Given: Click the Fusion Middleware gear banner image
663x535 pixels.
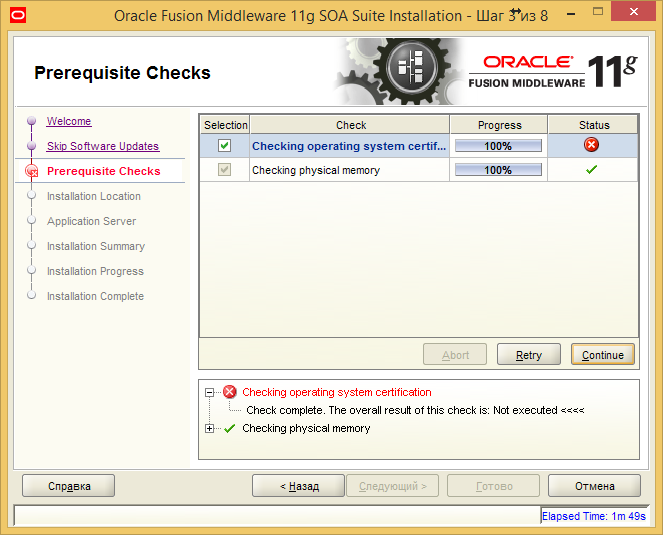Looking at the screenshot, I should click(x=400, y=71).
